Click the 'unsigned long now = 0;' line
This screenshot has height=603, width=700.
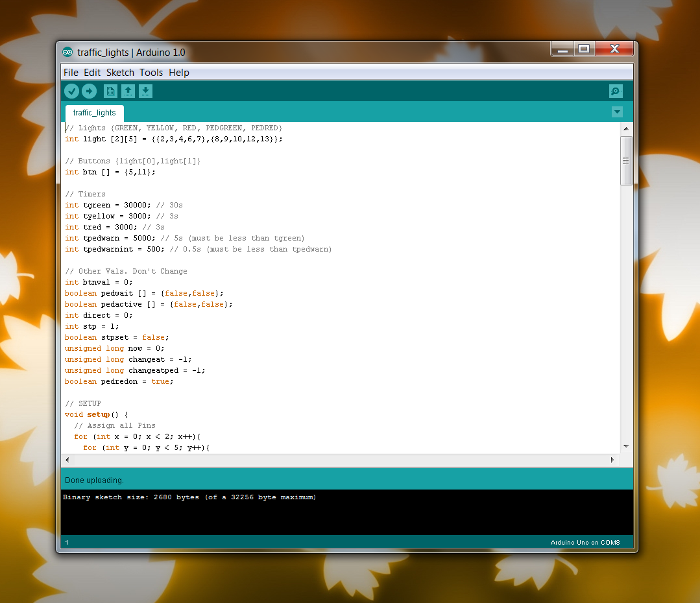pyautogui.click(x=115, y=348)
